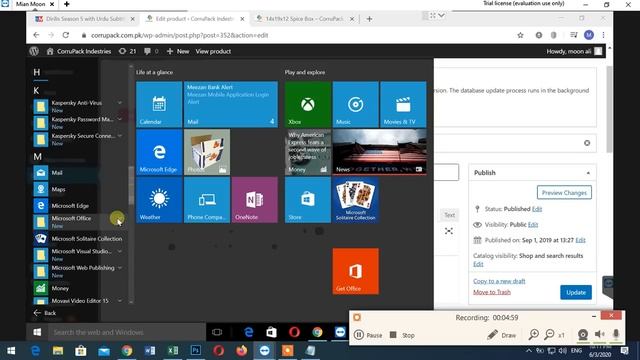The image size is (640, 360).
Task: Click the remote Windows Start button
Action: click(37, 332)
